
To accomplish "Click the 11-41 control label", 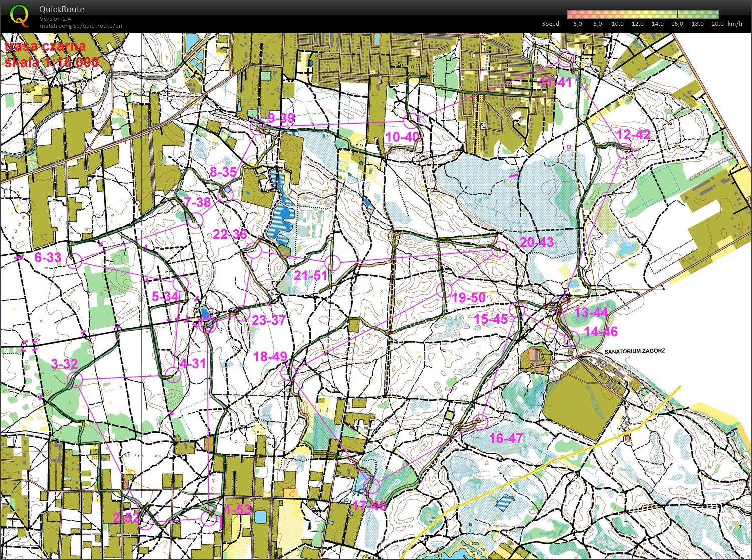I will tap(555, 82).
